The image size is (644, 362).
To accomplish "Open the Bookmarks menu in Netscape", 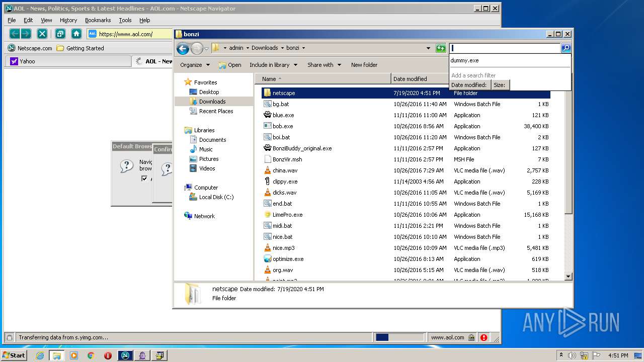I will coord(98,20).
